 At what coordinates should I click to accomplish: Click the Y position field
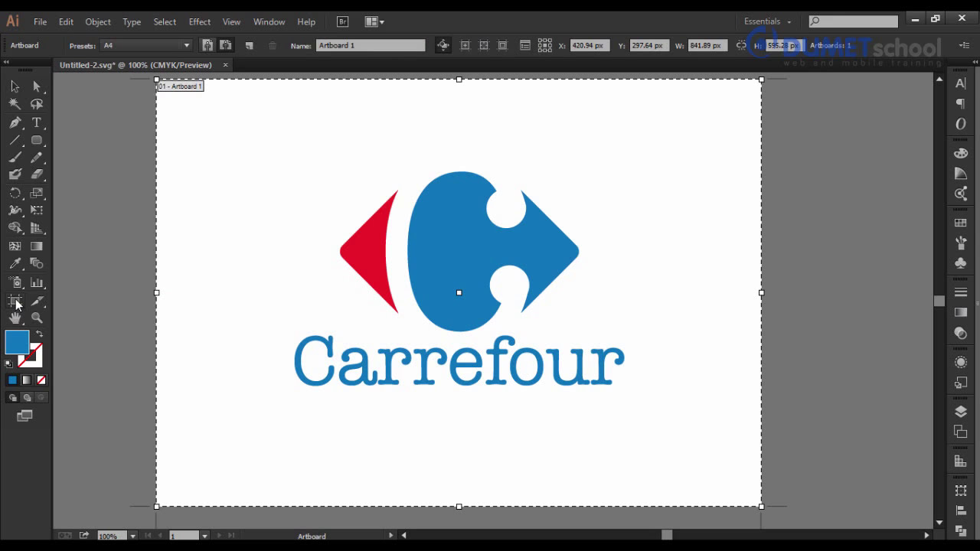click(x=648, y=45)
